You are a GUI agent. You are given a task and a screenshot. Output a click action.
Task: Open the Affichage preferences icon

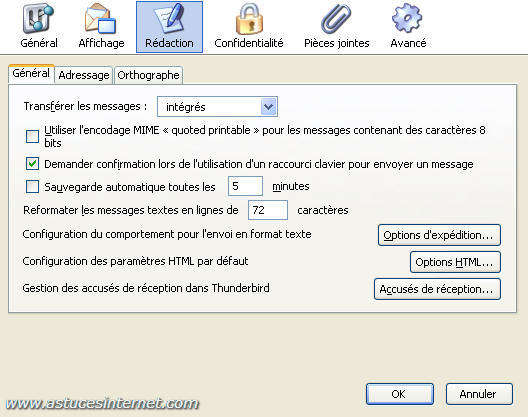(x=101, y=26)
